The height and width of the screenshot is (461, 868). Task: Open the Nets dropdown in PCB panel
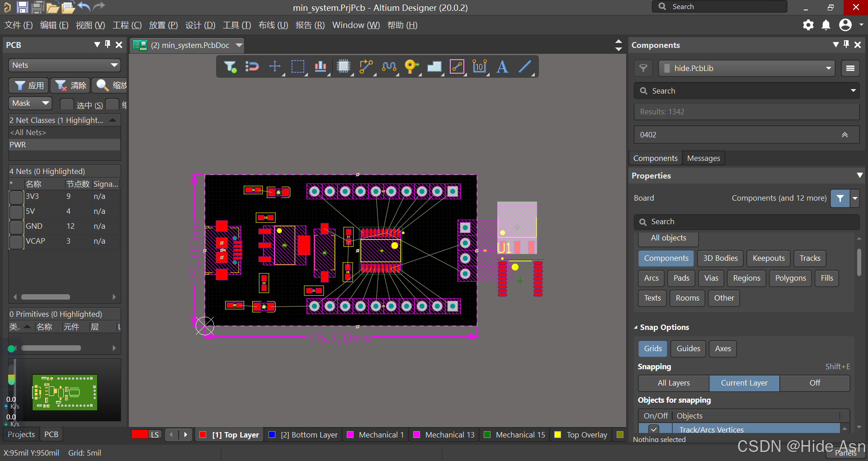coord(65,65)
